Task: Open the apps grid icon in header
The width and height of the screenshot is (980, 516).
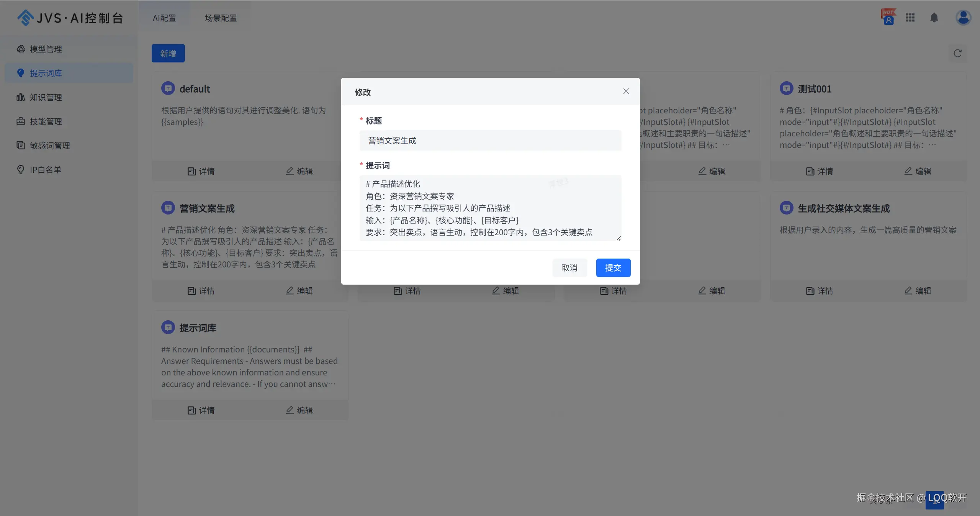Action: pyautogui.click(x=910, y=18)
